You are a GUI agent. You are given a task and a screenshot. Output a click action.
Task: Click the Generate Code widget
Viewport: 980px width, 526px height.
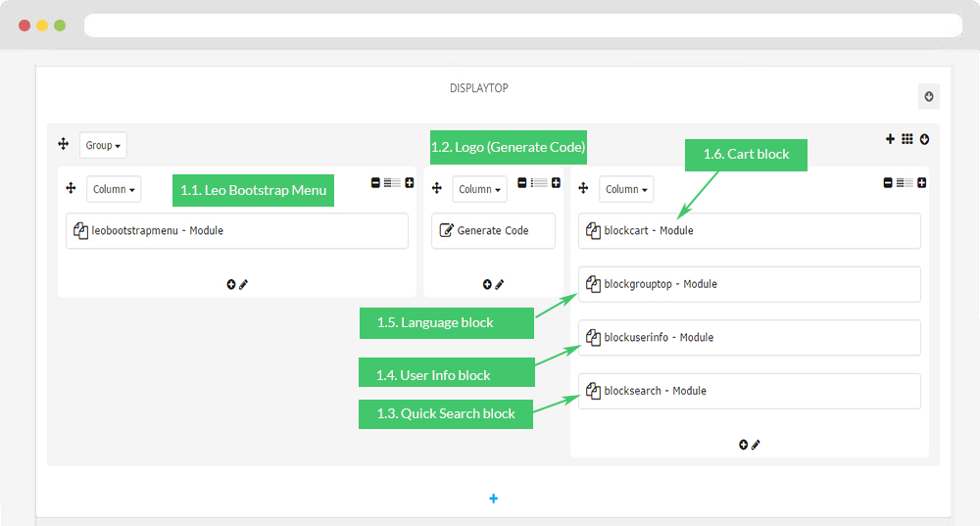(493, 231)
